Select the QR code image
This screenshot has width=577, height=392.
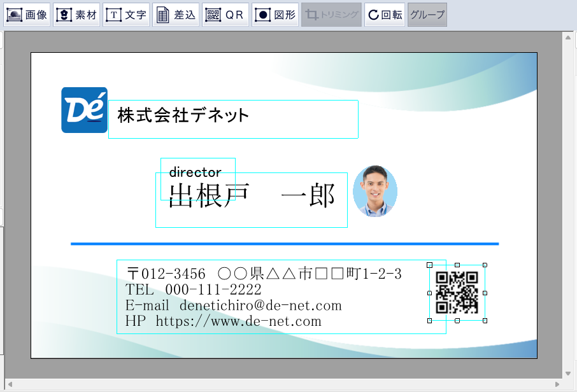pos(457,293)
